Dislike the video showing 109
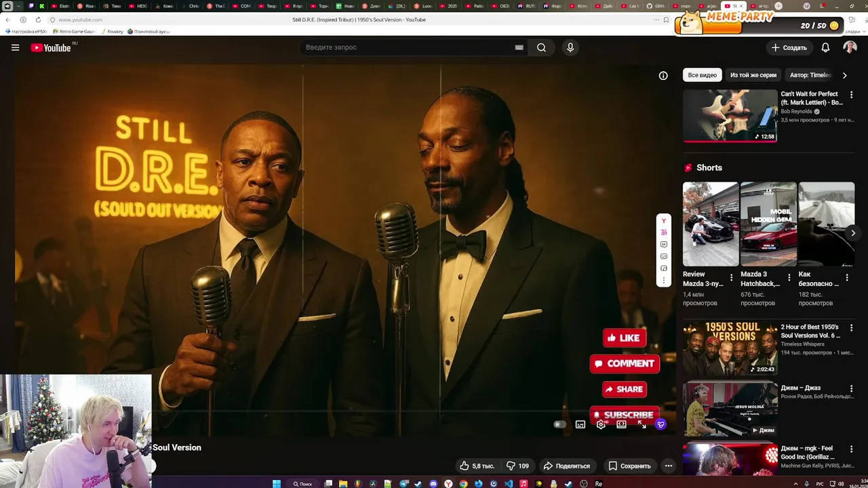 pos(518,466)
